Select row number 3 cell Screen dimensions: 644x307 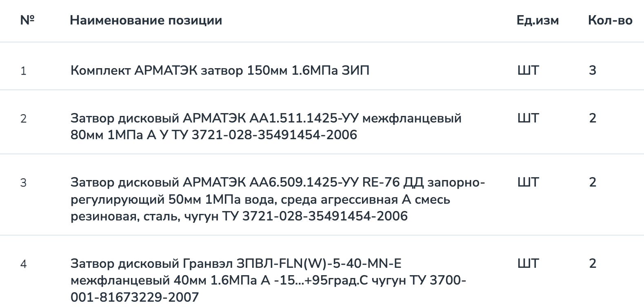pos(23,182)
